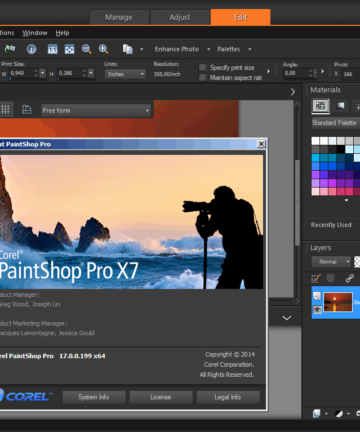Click the edit selection brush icon in Layers
Viewport: 360px width, 432px height.
[315, 278]
